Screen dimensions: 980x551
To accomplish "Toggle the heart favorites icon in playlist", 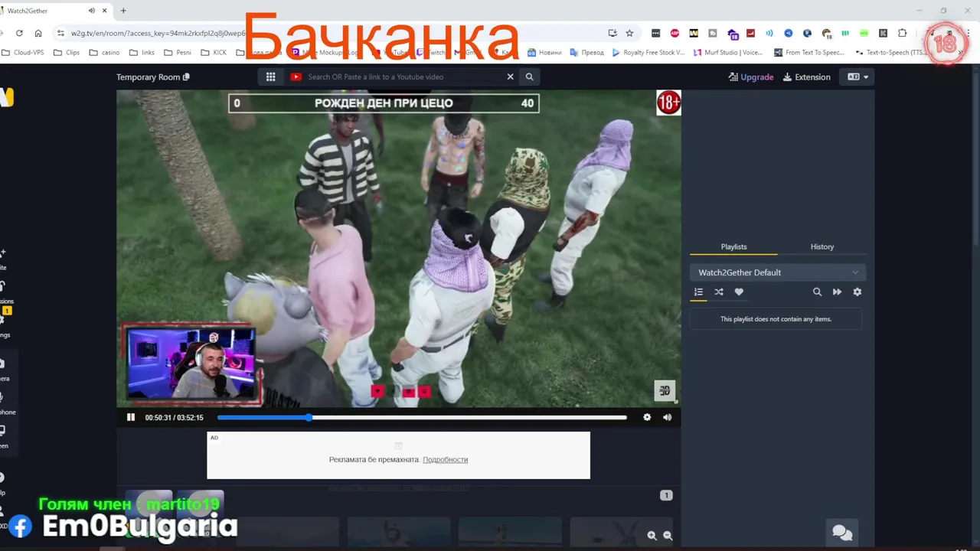I will (739, 292).
